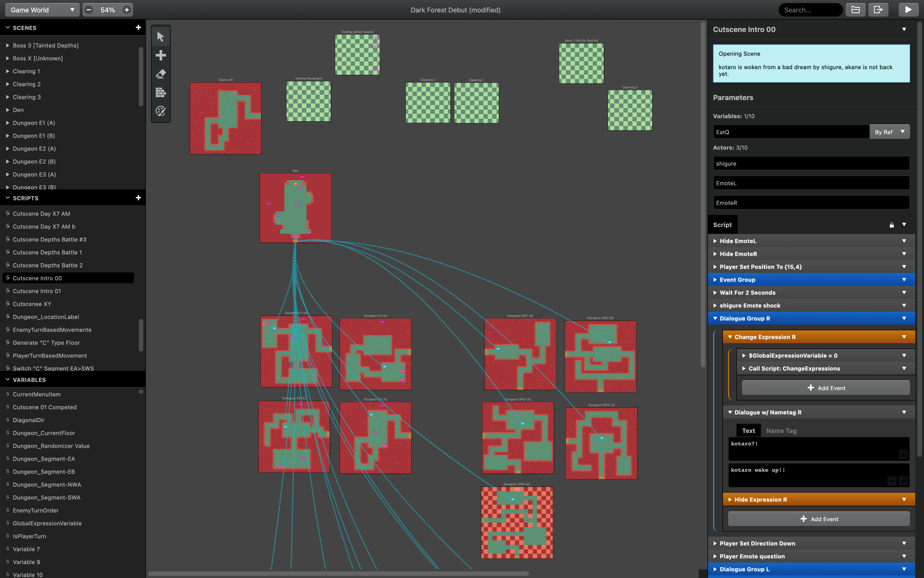Click the vertical canvas scrollbar

point(703,194)
